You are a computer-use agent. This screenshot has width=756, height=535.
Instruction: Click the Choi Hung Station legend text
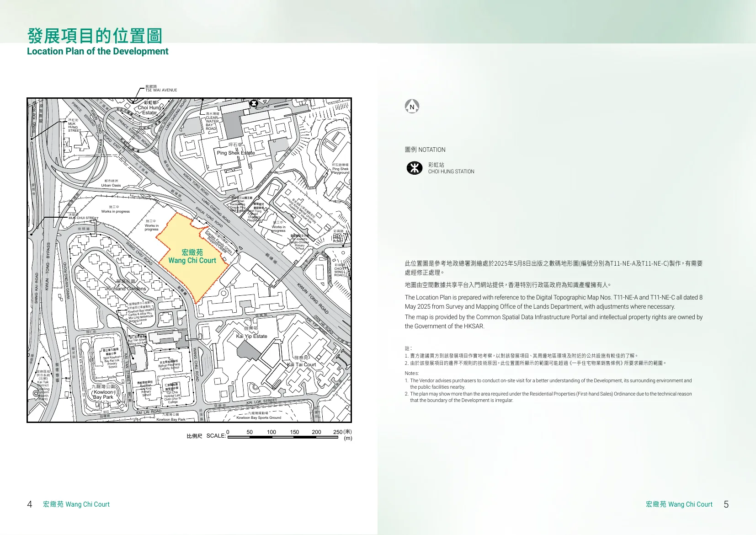point(451,171)
